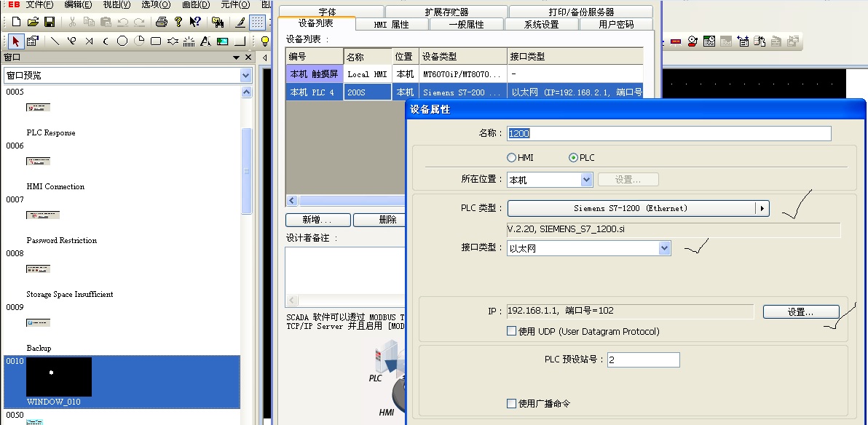This screenshot has height=425, width=868.
Task: Click the IP 设置 button
Action: click(800, 311)
